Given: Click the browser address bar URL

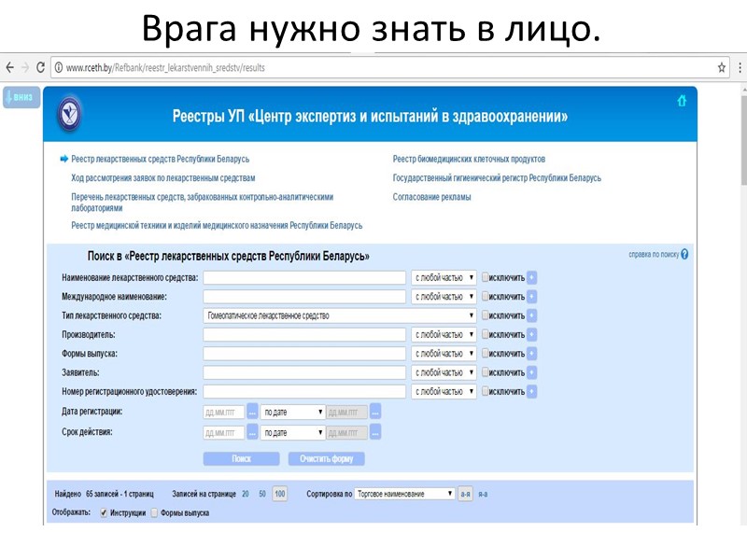Looking at the screenshot, I should [x=165, y=67].
